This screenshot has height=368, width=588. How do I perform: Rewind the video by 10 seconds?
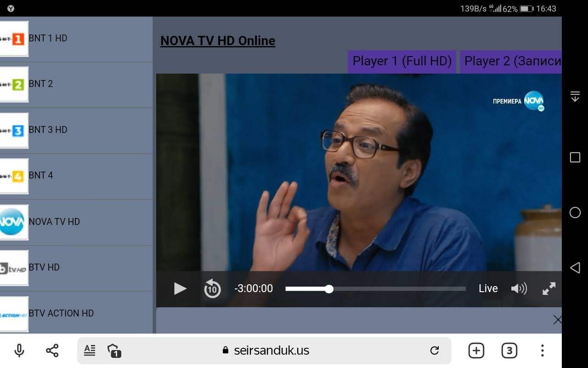212,289
